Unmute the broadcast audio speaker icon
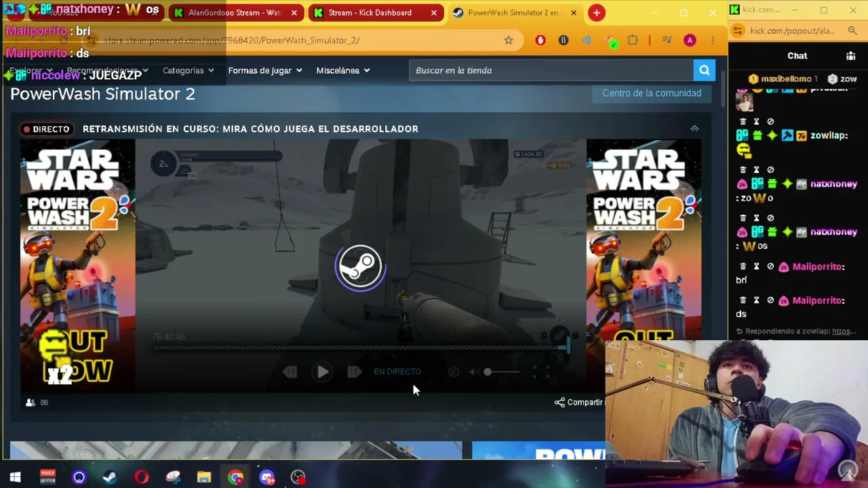 click(x=473, y=371)
